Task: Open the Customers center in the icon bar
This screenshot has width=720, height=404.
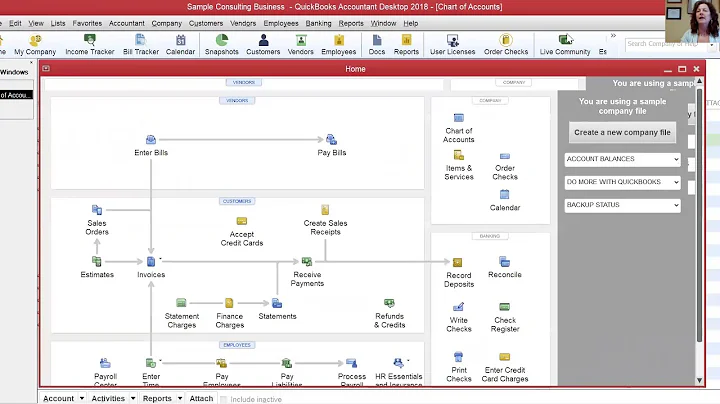Action: [263, 45]
